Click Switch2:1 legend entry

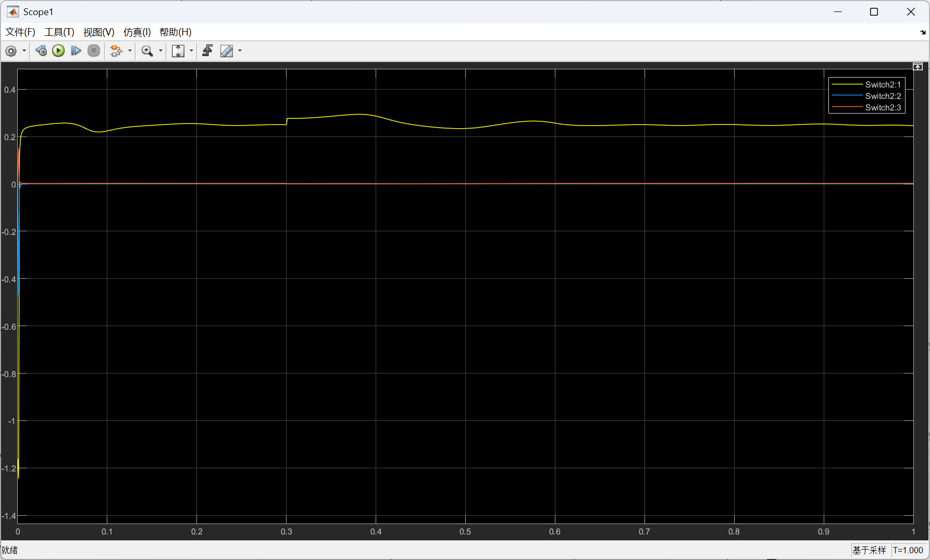pos(866,84)
